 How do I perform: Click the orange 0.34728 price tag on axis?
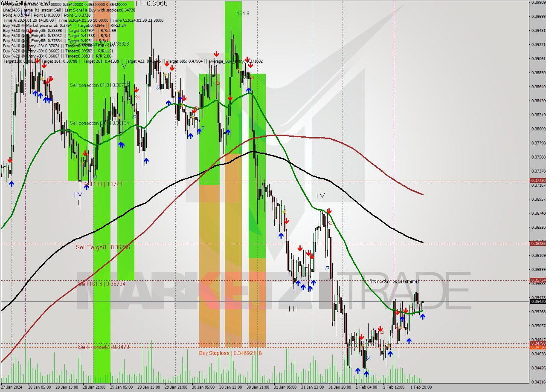click(537, 347)
